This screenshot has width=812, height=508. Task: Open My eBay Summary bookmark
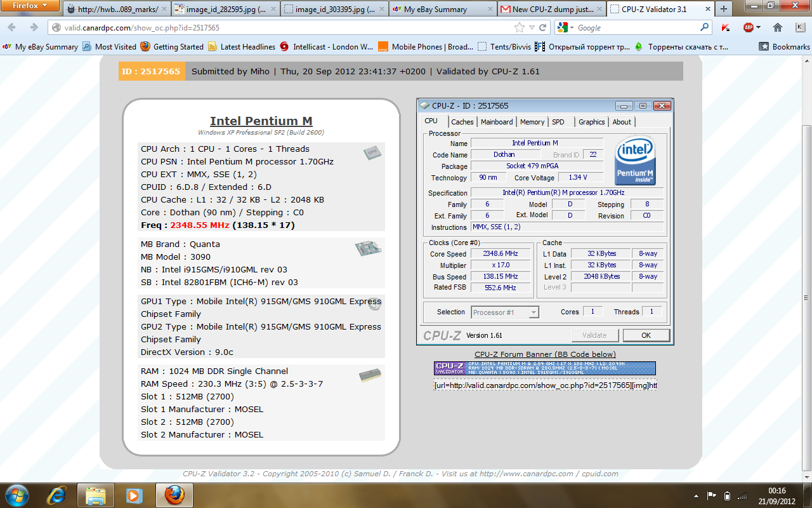tap(41, 46)
